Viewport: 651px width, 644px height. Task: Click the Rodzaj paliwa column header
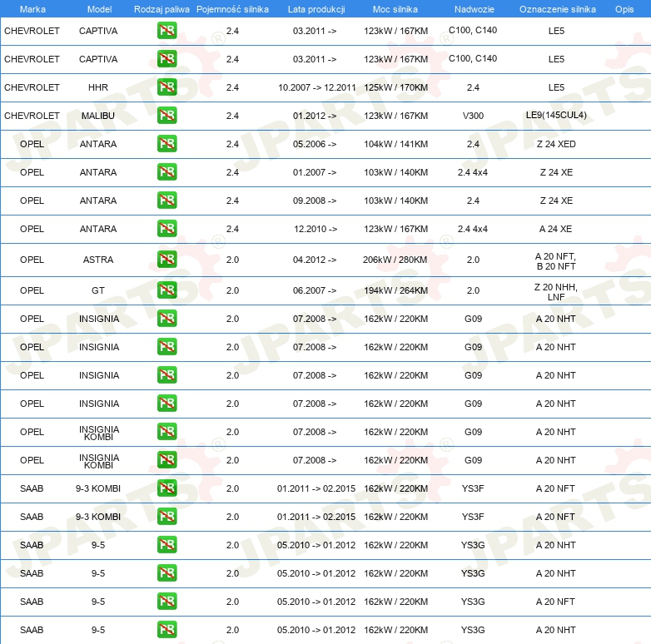coord(162,8)
